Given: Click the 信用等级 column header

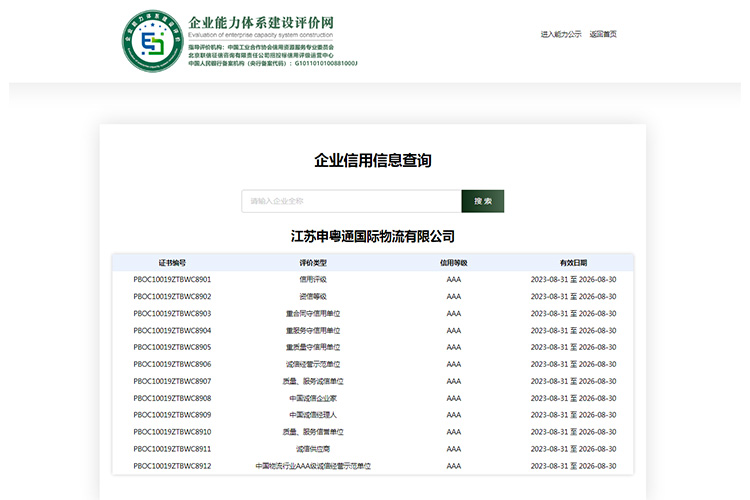Looking at the screenshot, I should click(x=453, y=263).
